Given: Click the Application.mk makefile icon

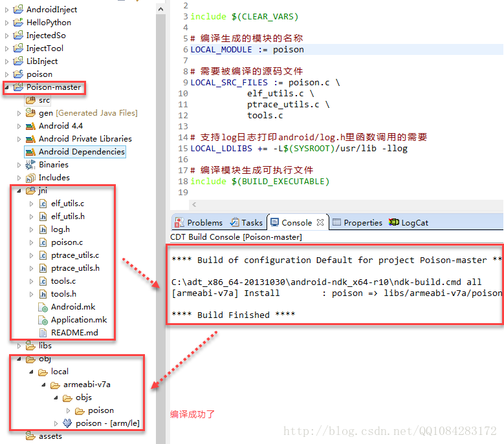Looking at the screenshot, I should 43,320.
